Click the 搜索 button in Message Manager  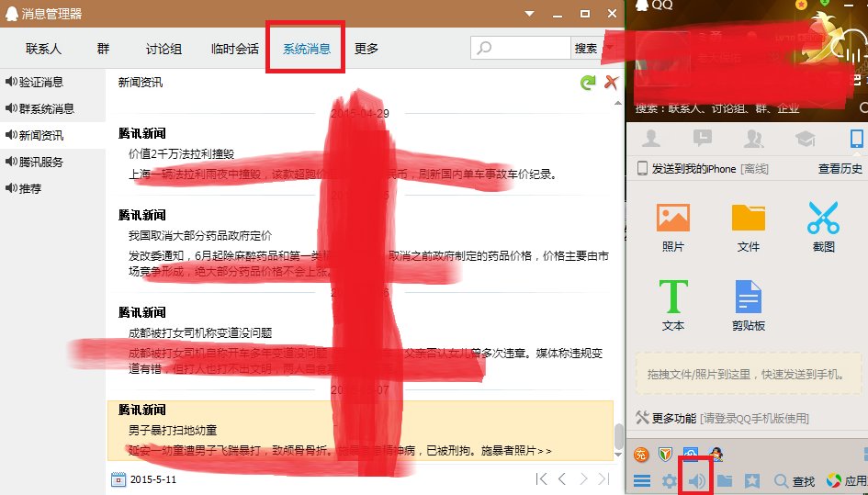coord(586,48)
